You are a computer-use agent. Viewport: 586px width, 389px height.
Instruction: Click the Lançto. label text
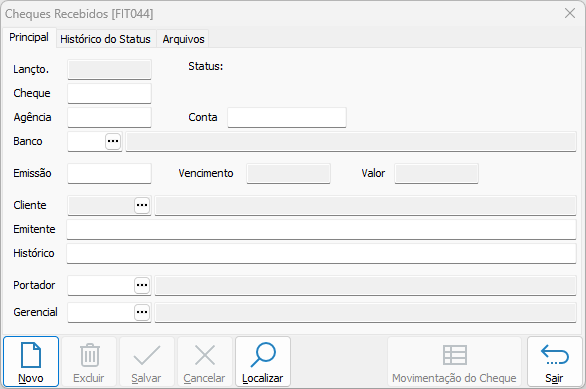coord(31,70)
